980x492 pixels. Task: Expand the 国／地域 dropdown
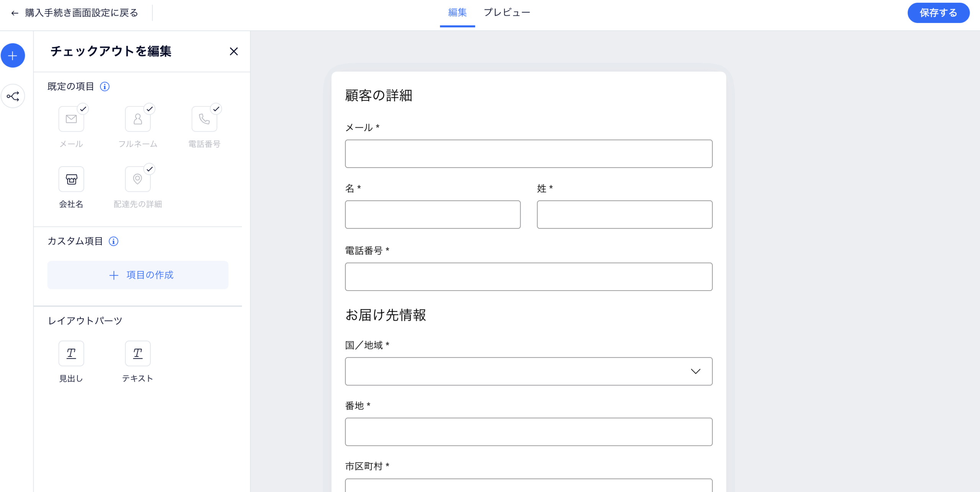tap(528, 371)
